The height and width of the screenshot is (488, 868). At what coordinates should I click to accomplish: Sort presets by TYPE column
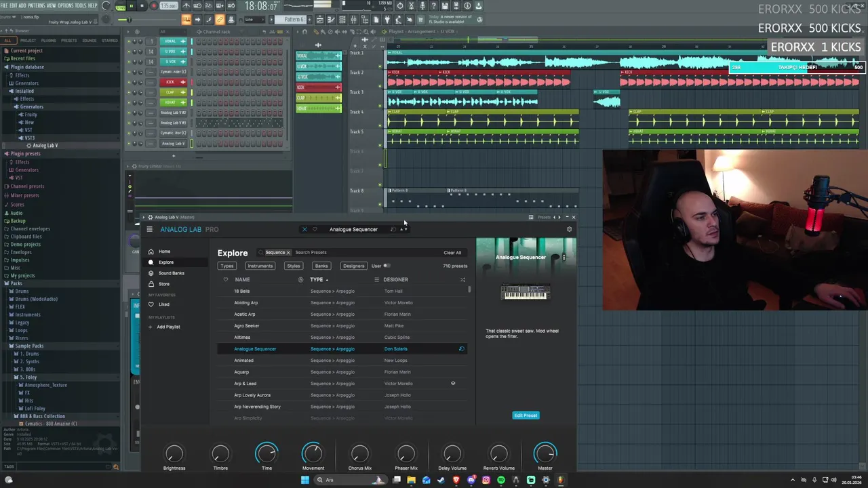coord(319,279)
